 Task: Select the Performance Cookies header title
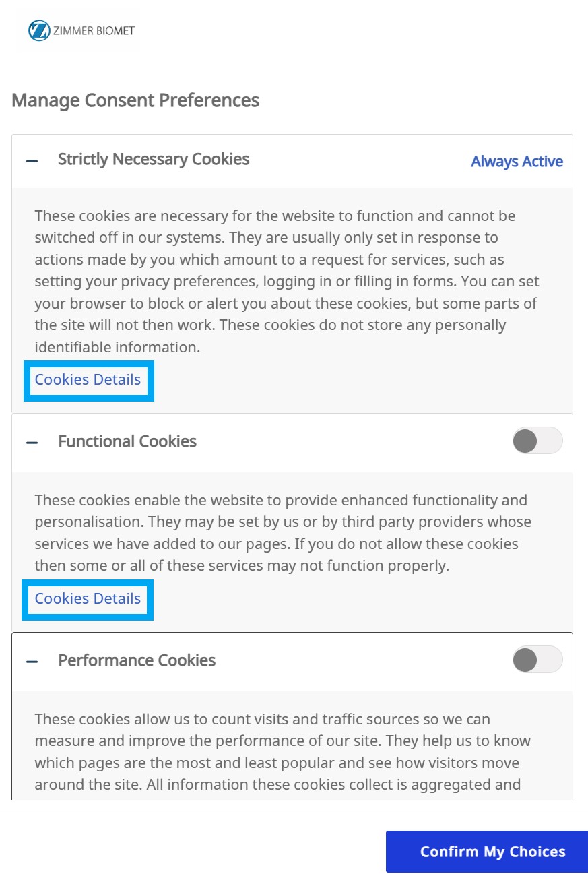point(137,660)
